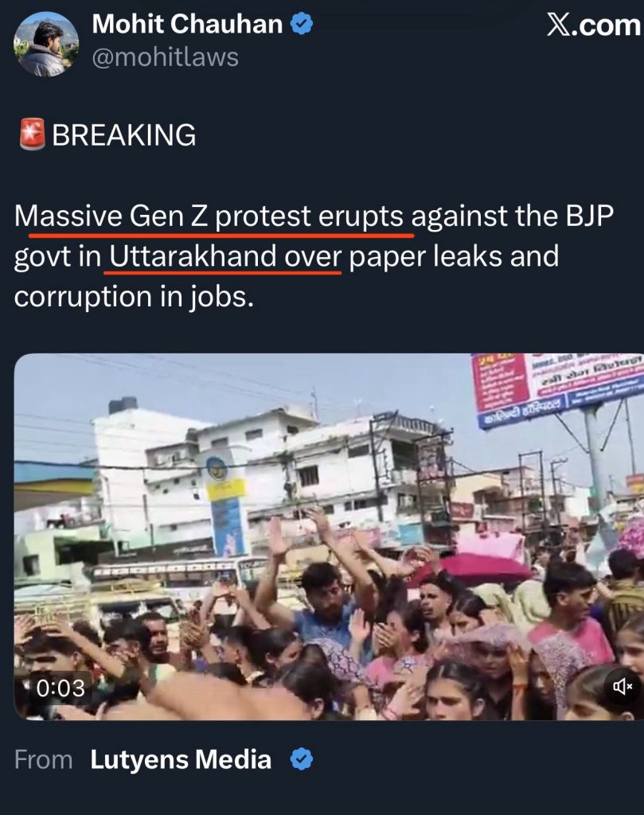Click the billboard sign in the video
This screenshot has width=644, height=815.
(557, 390)
